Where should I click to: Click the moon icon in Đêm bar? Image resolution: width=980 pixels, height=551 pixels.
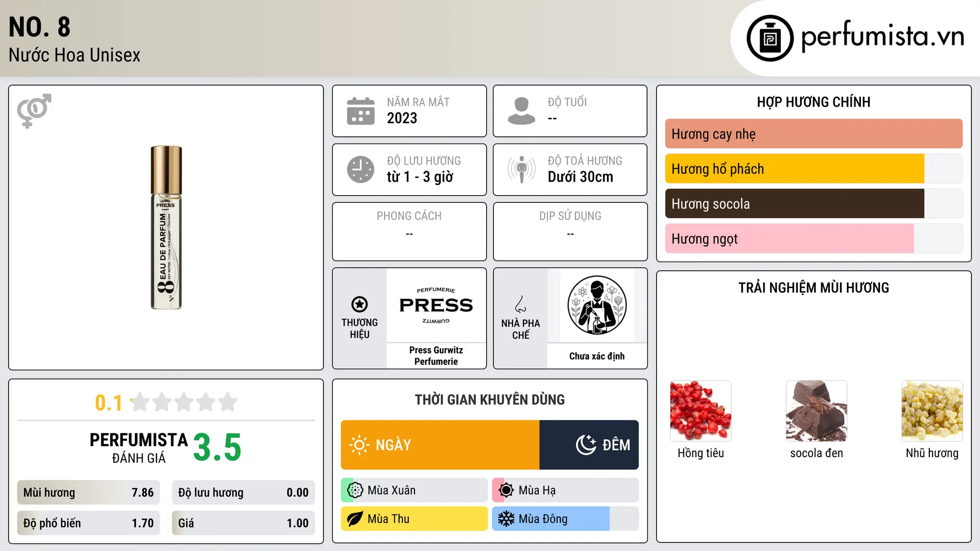coord(586,445)
